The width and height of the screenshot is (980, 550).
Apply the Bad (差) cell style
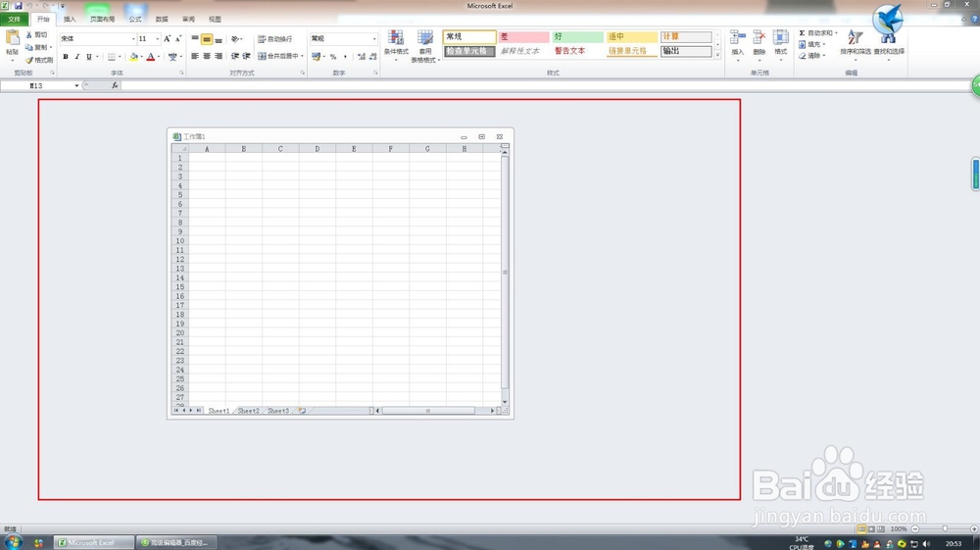point(523,37)
